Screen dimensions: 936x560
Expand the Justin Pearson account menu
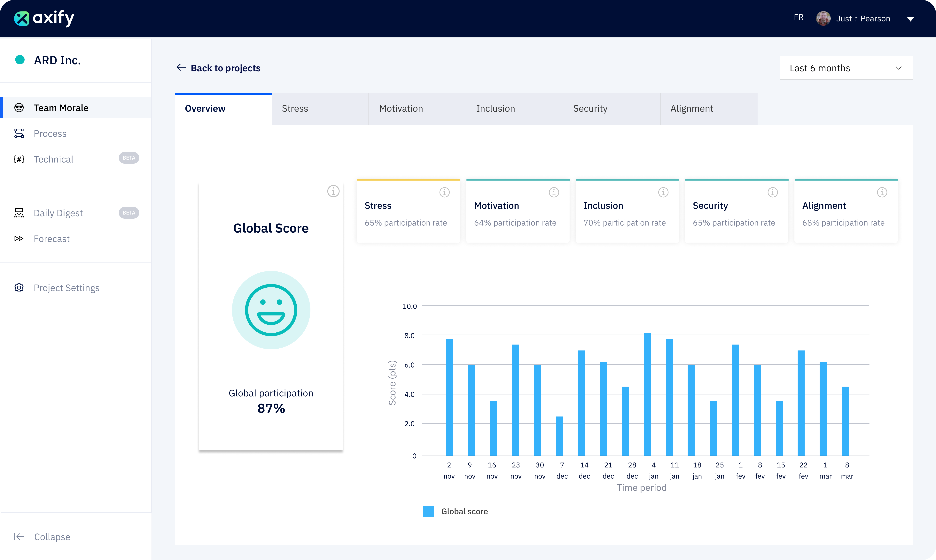point(911,19)
